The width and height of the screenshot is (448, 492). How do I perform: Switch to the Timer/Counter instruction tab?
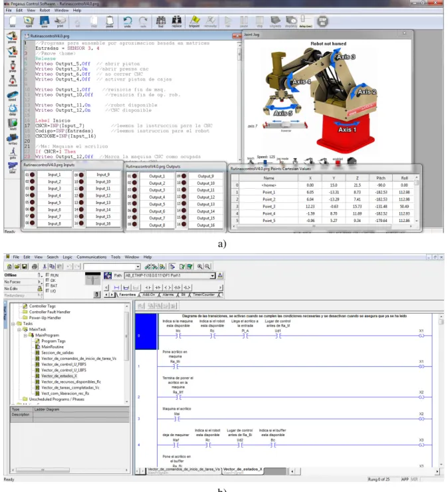pos(203,295)
